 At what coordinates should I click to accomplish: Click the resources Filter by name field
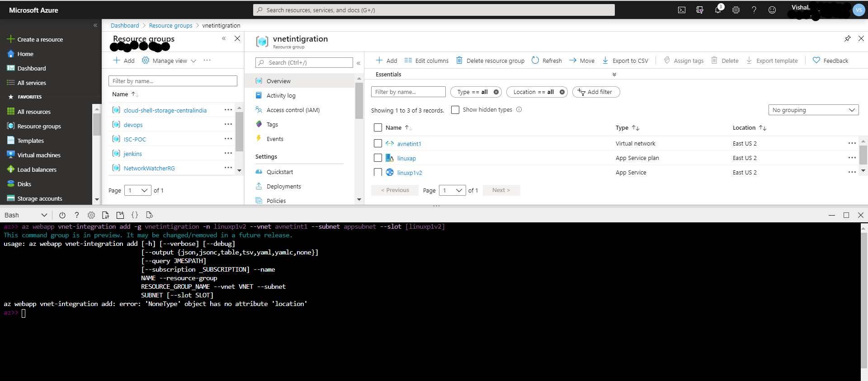tap(408, 92)
